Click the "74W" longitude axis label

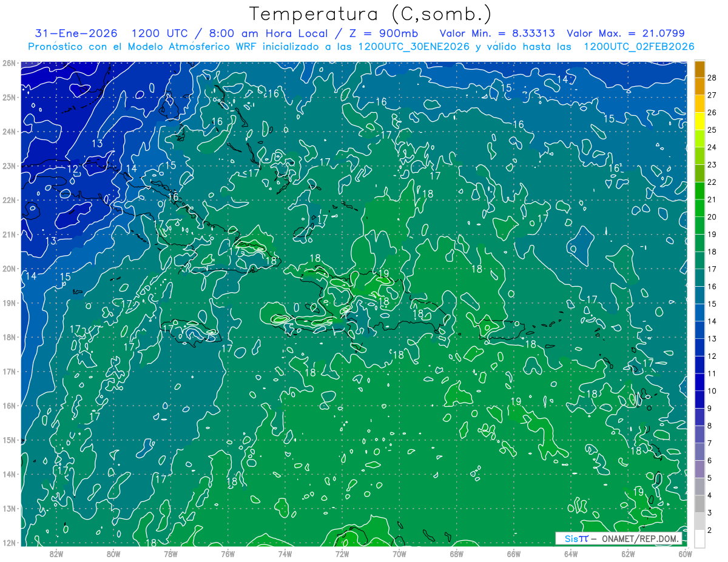pos(285,554)
